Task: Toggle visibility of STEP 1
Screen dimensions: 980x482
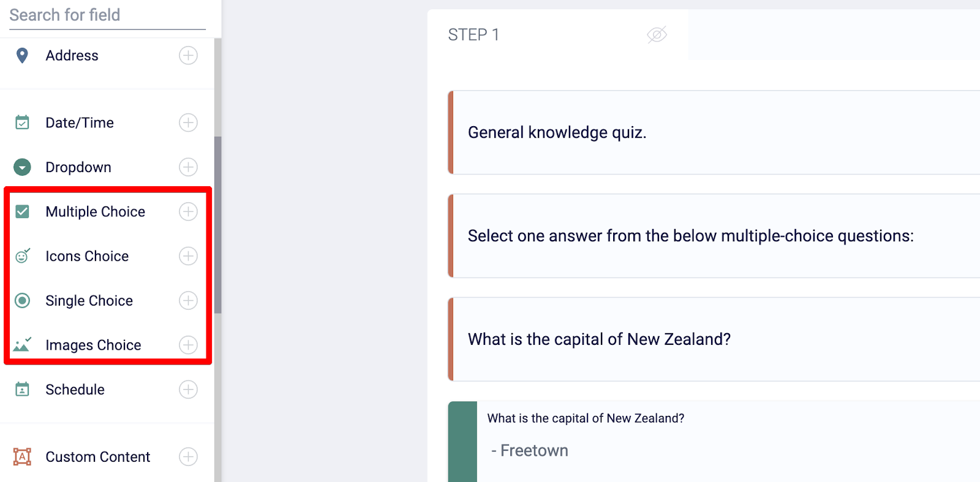Action: coord(657,35)
